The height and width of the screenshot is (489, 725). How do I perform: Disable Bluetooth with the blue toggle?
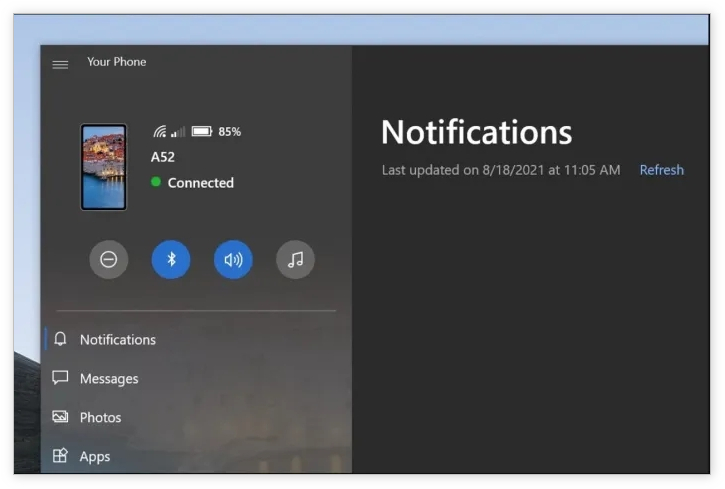click(x=171, y=260)
